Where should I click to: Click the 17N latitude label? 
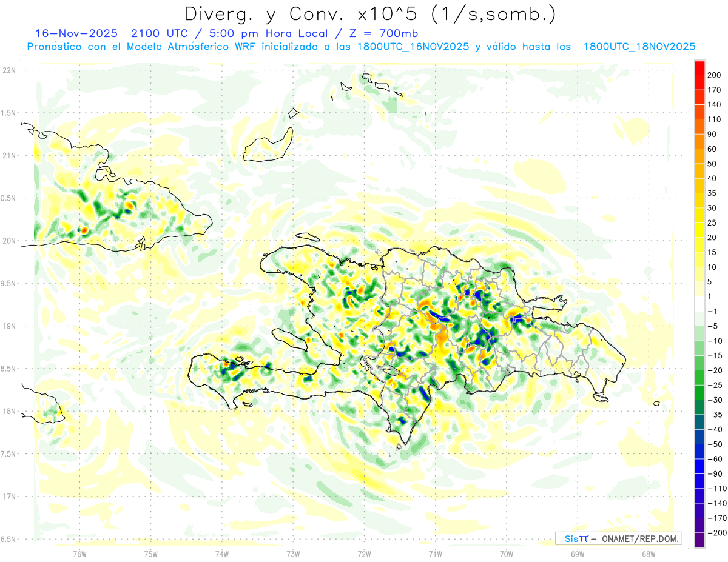coord(8,497)
